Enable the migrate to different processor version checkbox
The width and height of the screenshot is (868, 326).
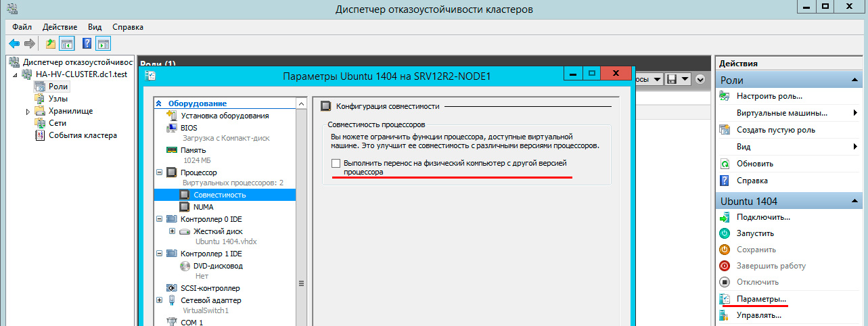point(336,164)
